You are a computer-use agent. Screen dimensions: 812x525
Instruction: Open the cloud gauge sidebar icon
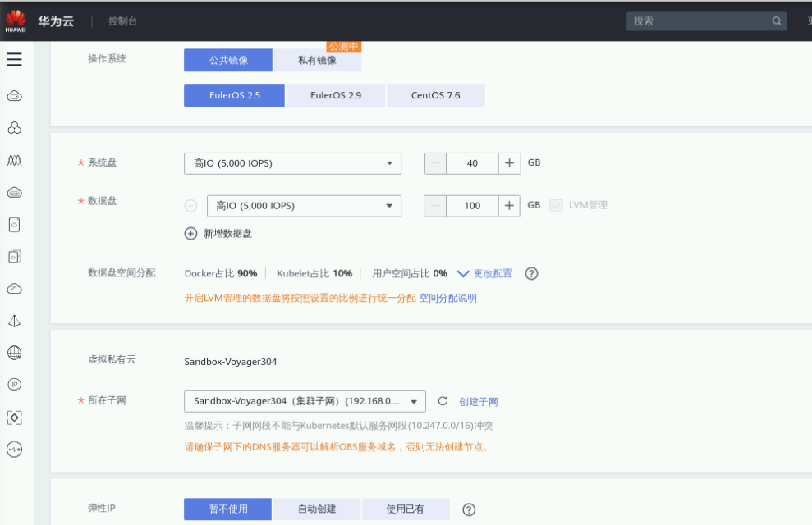[x=15, y=289]
